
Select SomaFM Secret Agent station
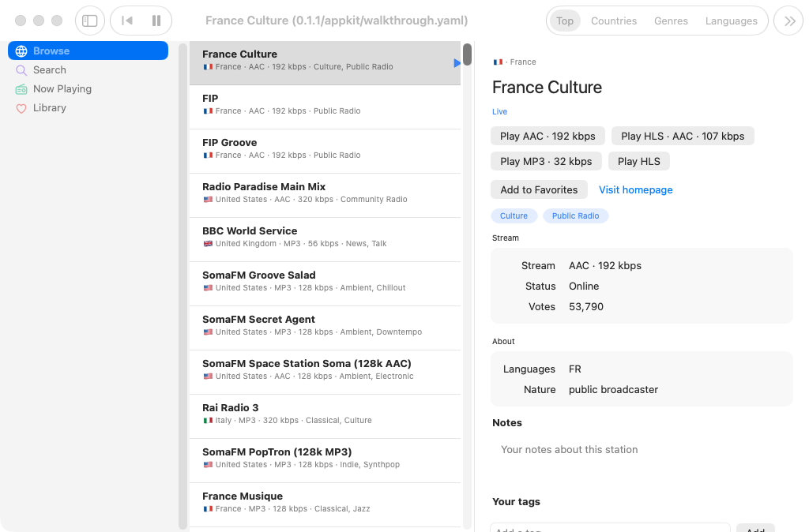pyautogui.click(x=325, y=328)
